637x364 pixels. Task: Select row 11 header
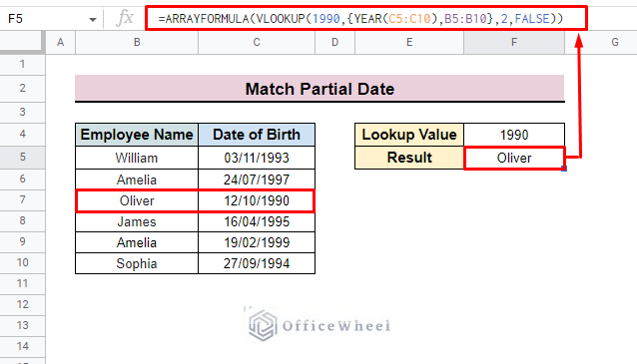(22, 283)
